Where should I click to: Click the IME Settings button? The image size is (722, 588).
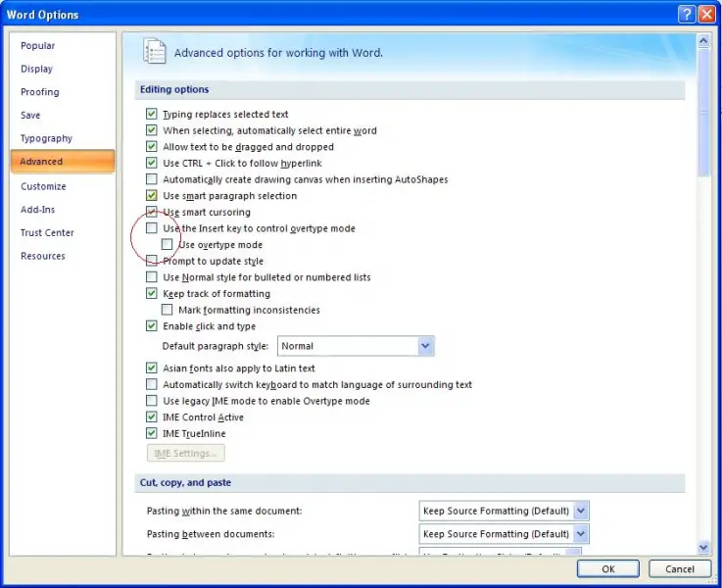pyautogui.click(x=186, y=453)
